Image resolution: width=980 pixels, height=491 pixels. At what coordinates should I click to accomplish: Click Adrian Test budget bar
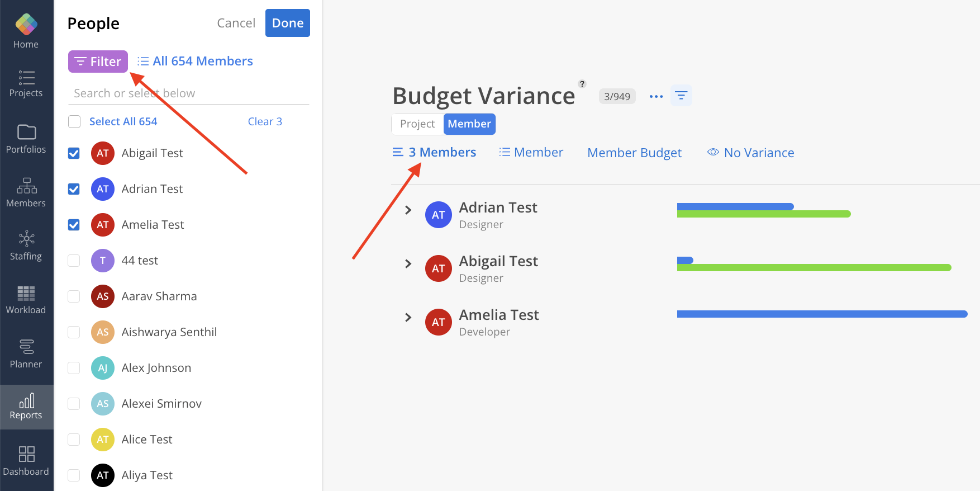point(764,210)
